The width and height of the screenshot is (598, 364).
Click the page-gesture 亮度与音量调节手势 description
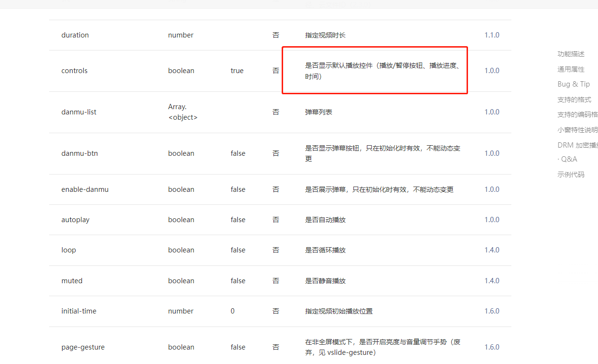coord(383,347)
